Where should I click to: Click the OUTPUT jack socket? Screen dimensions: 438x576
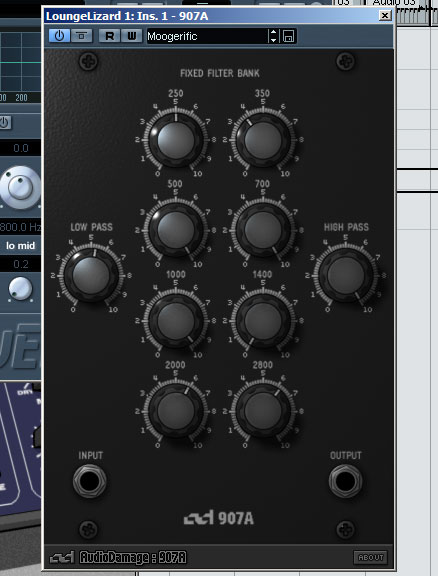(345, 481)
